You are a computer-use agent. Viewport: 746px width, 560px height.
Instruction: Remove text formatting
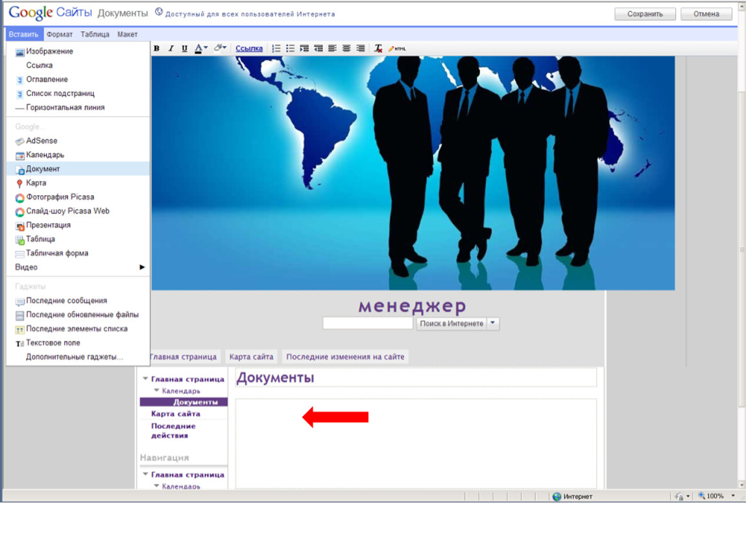click(378, 48)
